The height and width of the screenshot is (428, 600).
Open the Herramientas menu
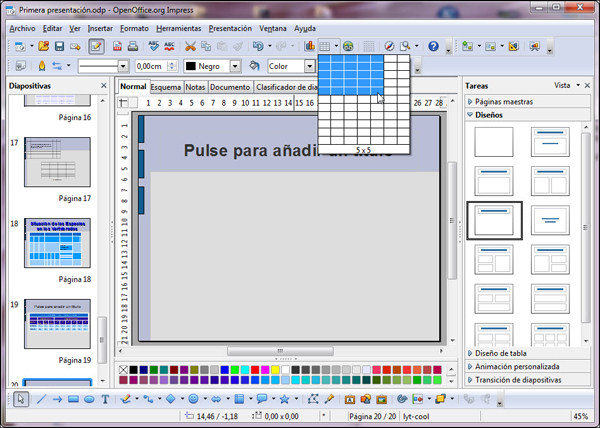click(178, 29)
